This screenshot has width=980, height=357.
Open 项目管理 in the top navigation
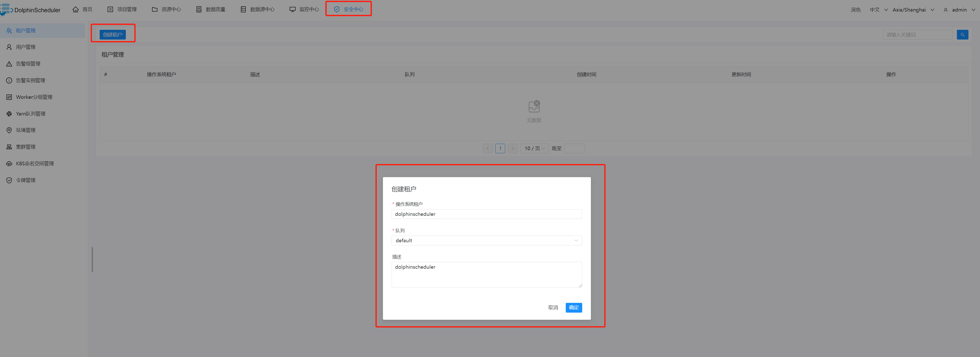pos(122,9)
